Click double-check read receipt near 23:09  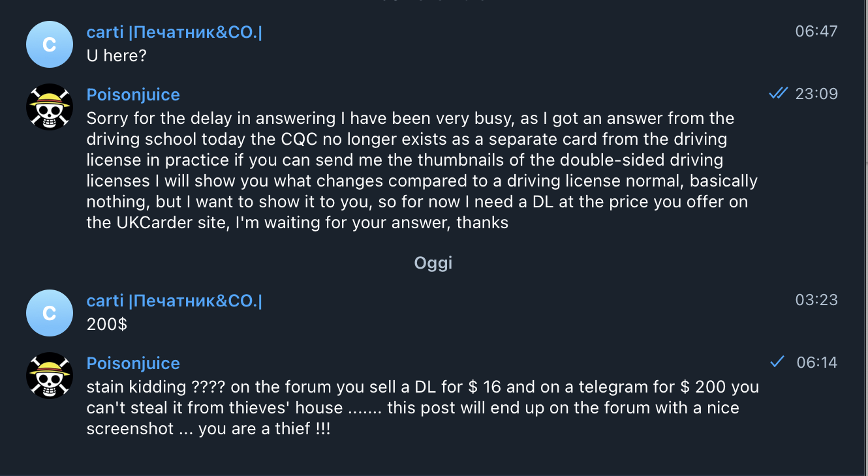click(x=778, y=94)
